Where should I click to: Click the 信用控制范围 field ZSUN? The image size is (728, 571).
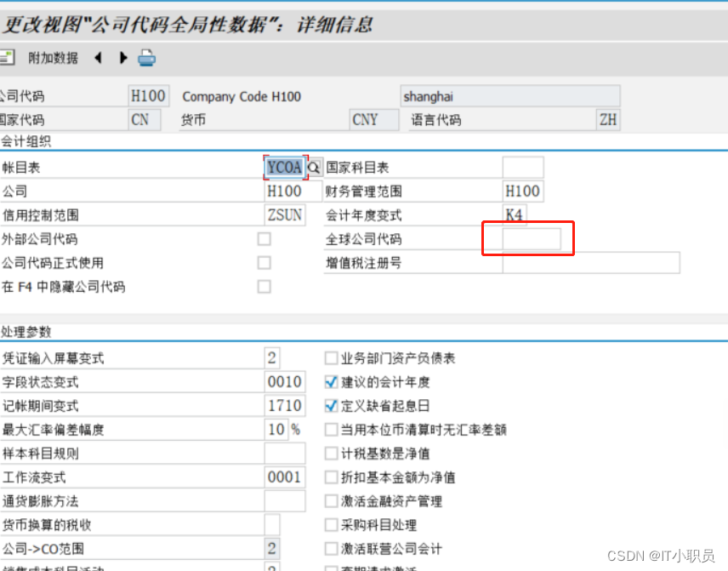pos(285,215)
